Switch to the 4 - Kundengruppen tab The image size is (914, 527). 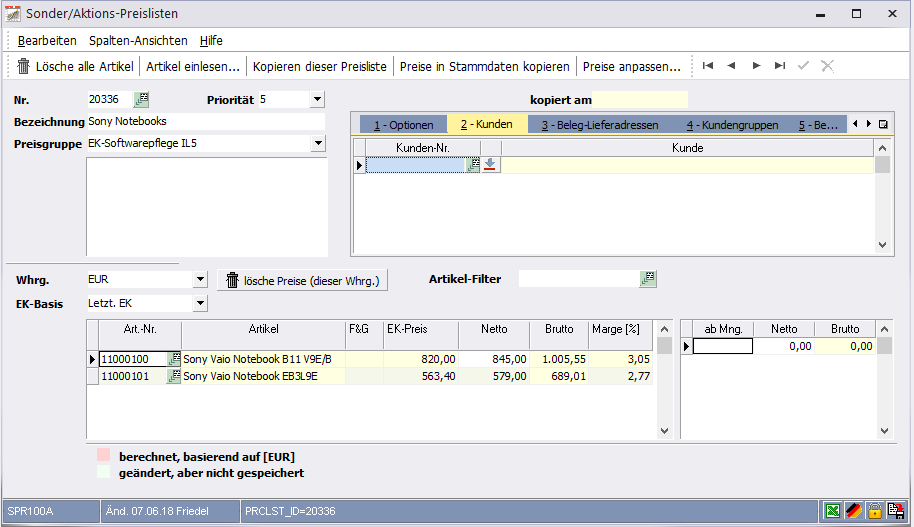click(732, 125)
